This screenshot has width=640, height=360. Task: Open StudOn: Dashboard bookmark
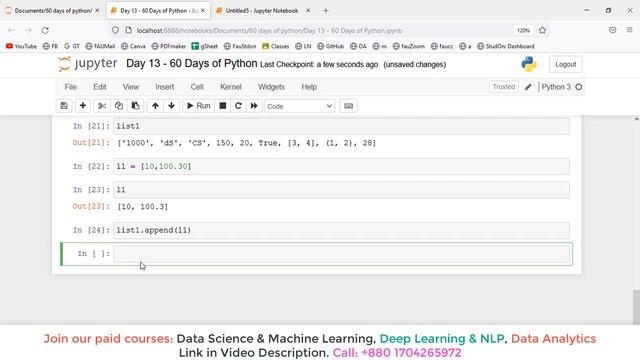pyautogui.click(x=506, y=46)
